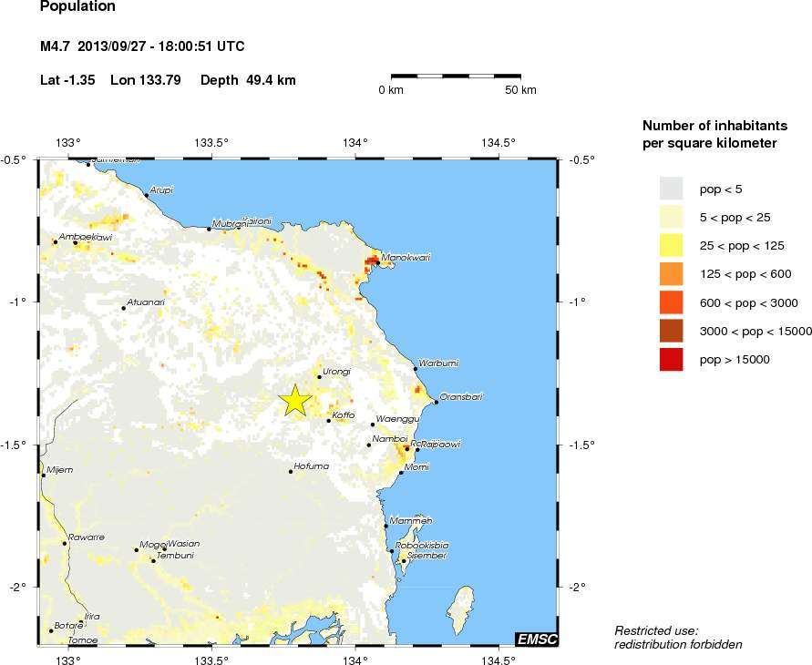
Task: Pick the '25 < pop < 125' yellow swatch
Action: pyautogui.click(x=671, y=245)
